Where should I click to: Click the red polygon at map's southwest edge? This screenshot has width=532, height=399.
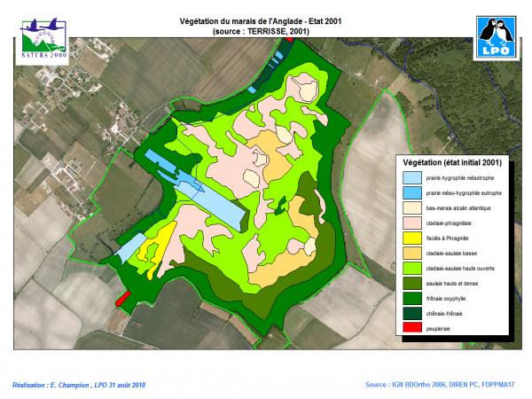coord(123,297)
